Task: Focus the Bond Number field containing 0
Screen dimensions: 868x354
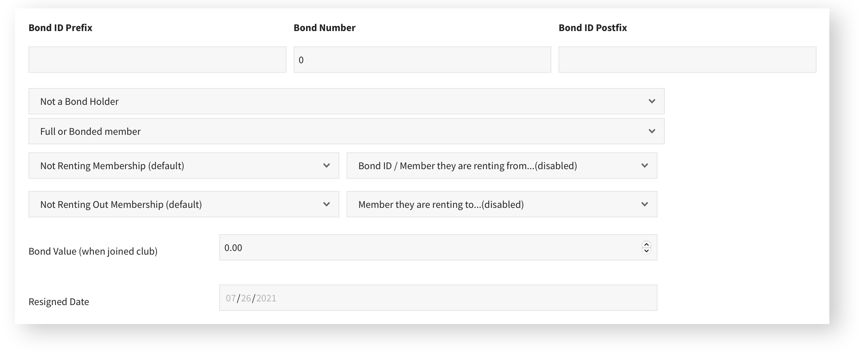Action: 422,60
